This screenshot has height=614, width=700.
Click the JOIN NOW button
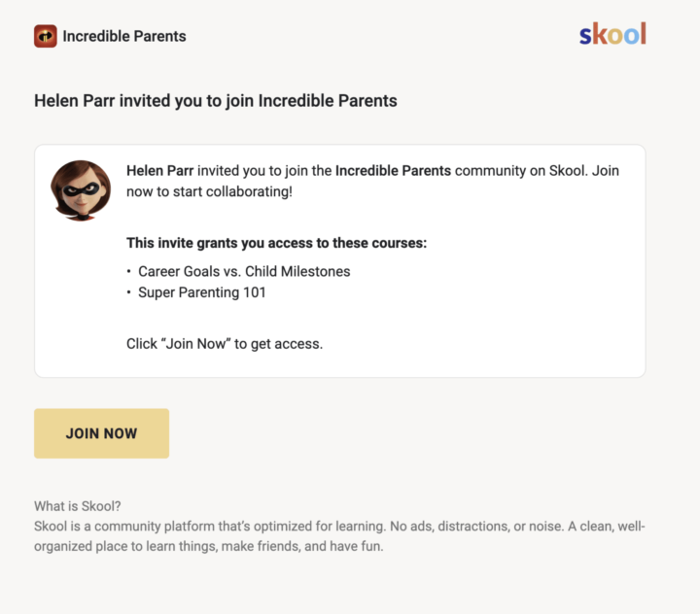tap(101, 433)
